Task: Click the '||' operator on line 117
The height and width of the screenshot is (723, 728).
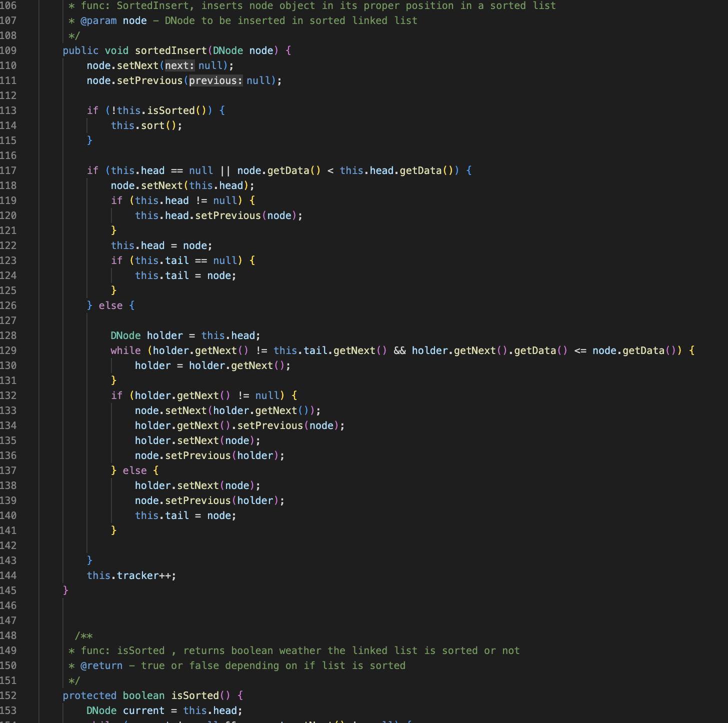Action: tap(225, 170)
